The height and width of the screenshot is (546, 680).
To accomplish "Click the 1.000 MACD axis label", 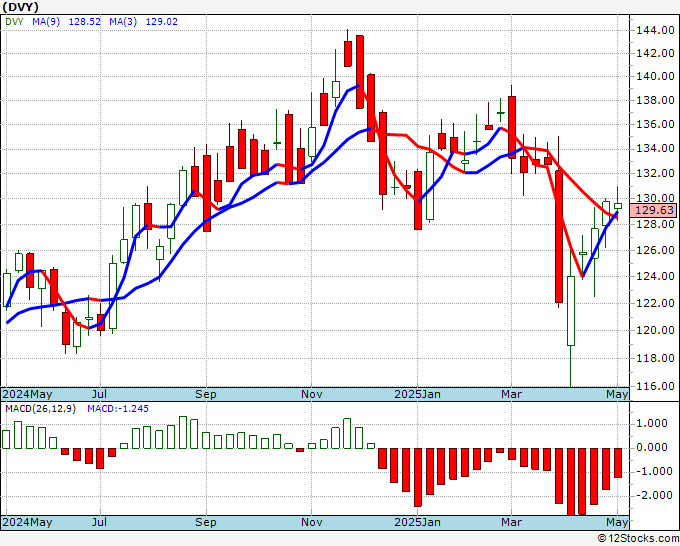I will point(653,424).
